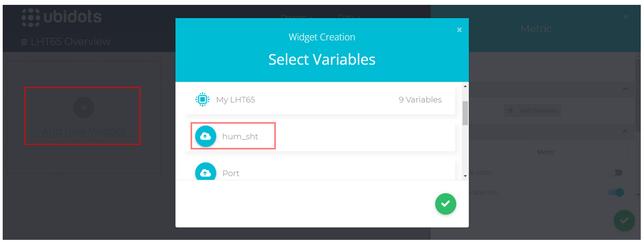Screen dimensions: 644x242
Task: Click the hum_sht cloud upload icon
Action: [x=206, y=137]
